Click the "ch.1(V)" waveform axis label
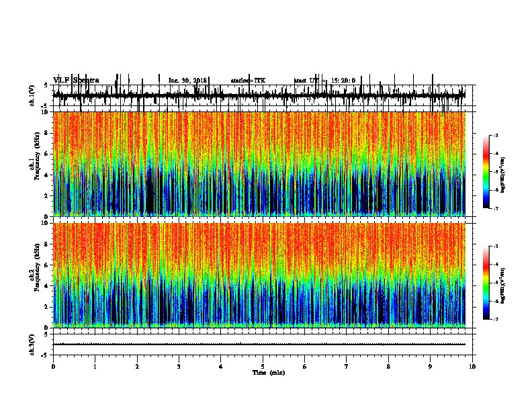532x411 pixels. click(x=32, y=95)
